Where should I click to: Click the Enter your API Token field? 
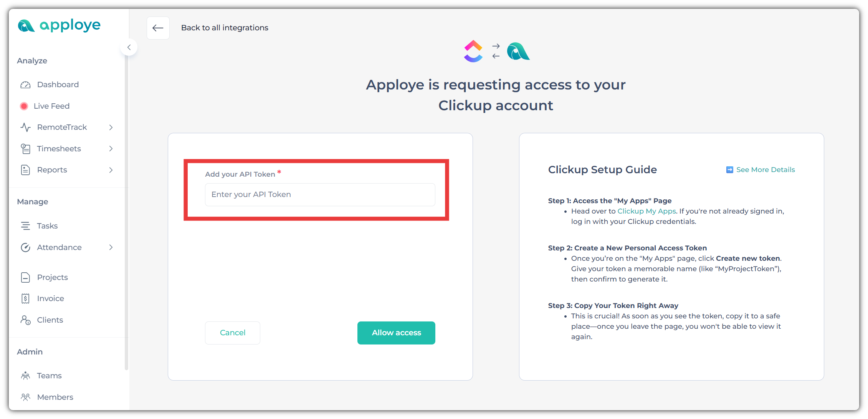pos(320,195)
